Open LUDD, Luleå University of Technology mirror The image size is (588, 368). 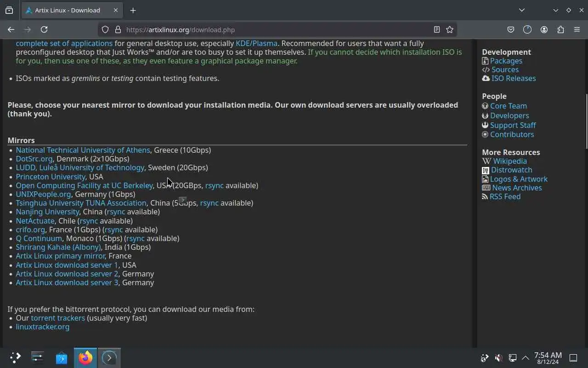click(x=80, y=167)
